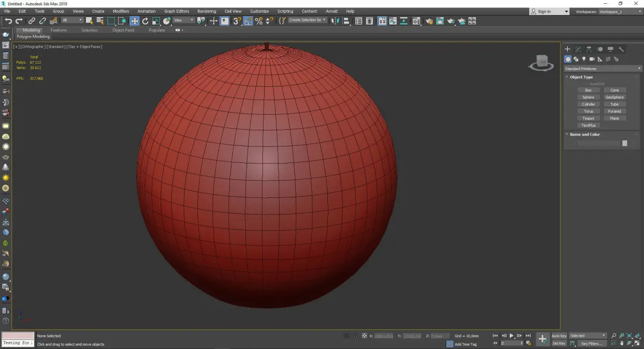Open the Rendering menu

[x=207, y=11]
